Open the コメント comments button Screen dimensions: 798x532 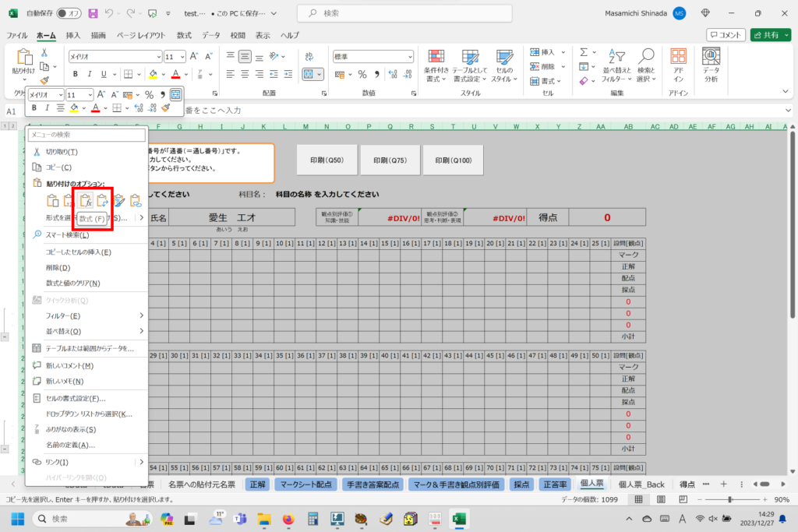[x=726, y=35]
